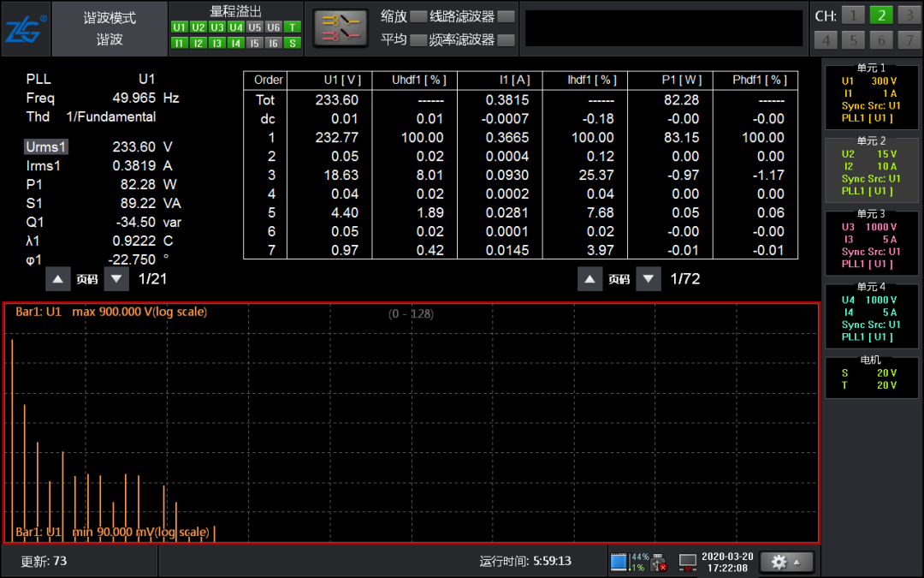Toggle the 缩放 zoom checkbox
This screenshot has width=924, height=578.
coord(418,16)
